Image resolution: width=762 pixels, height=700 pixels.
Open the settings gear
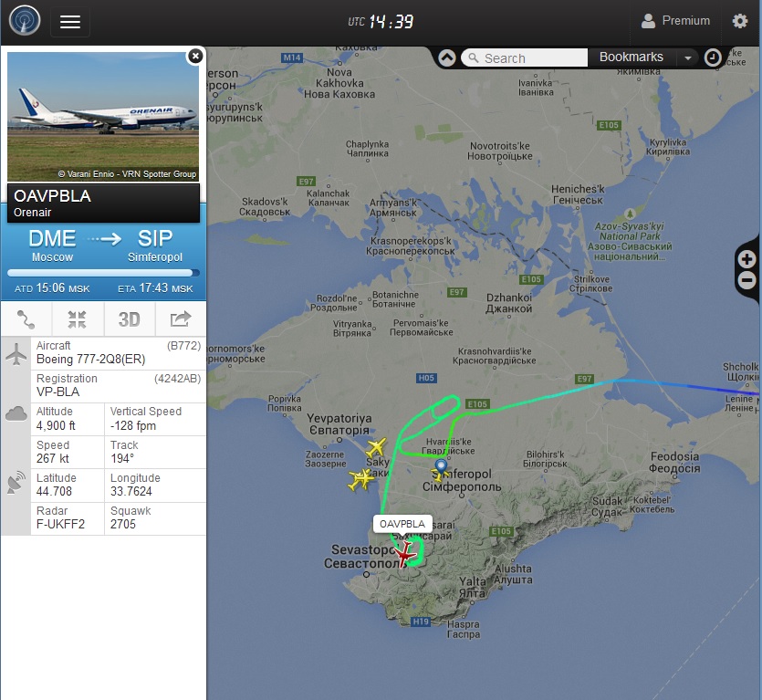click(740, 21)
